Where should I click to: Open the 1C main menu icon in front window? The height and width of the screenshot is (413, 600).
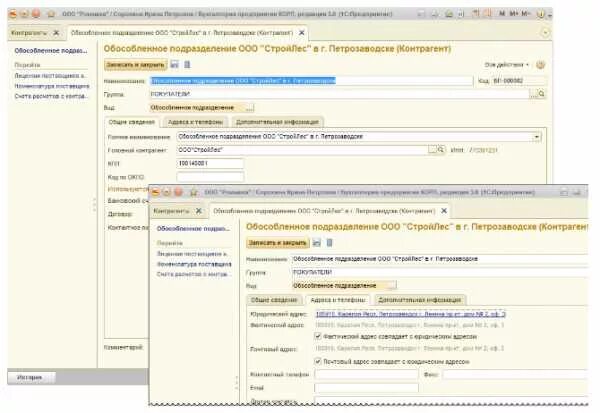tap(155, 192)
